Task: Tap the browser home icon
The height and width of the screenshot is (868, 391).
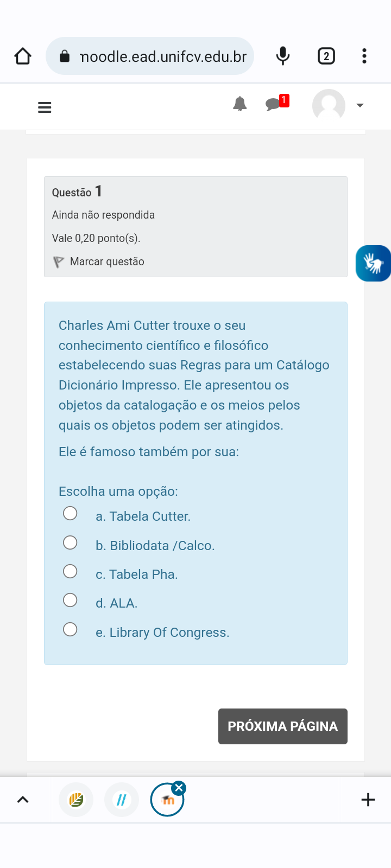Action: [x=23, y=56]
